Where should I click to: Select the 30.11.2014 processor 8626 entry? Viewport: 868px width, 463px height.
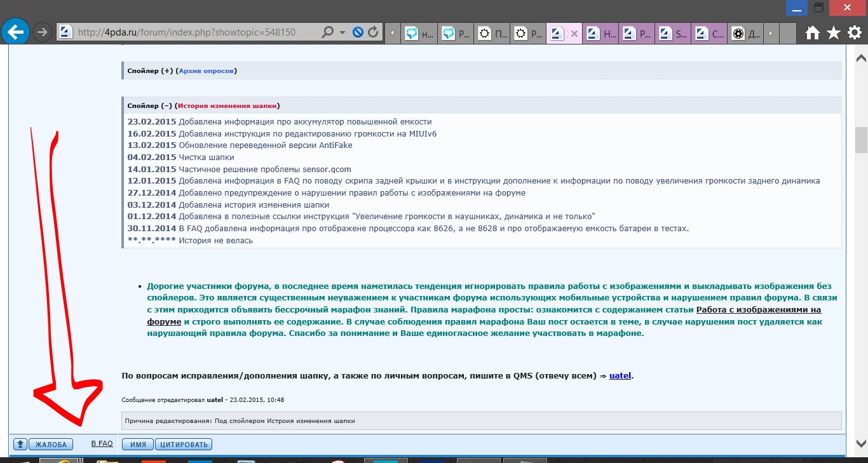(x=408, y=228)
